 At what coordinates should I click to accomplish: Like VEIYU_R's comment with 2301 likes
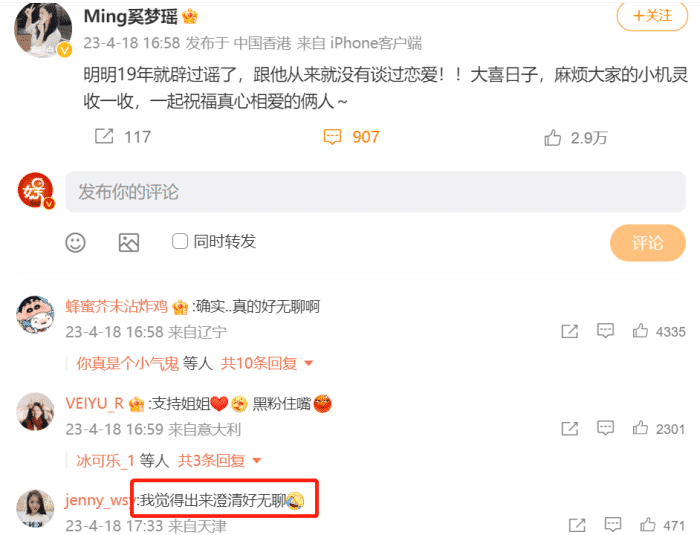coord(640,428)
